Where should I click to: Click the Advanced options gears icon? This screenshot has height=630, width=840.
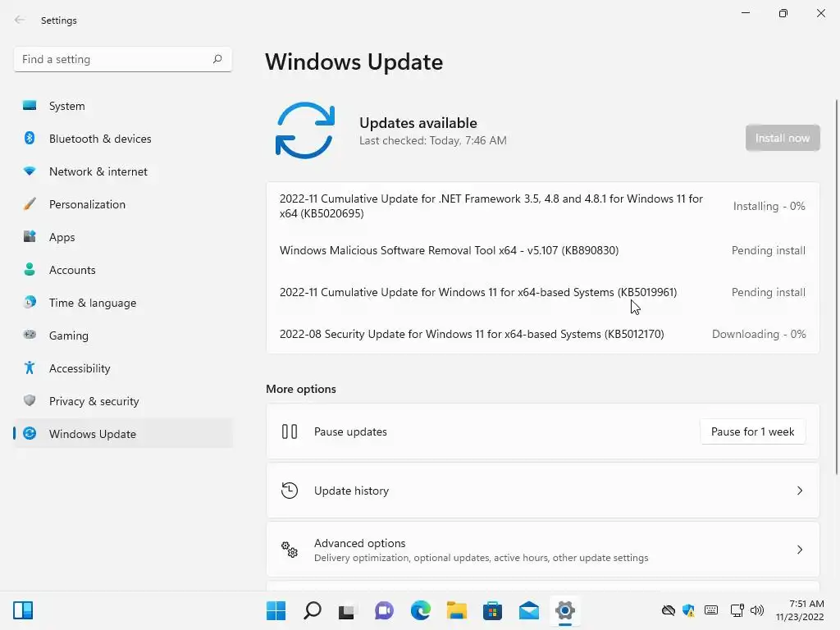[x=290, y=549]
